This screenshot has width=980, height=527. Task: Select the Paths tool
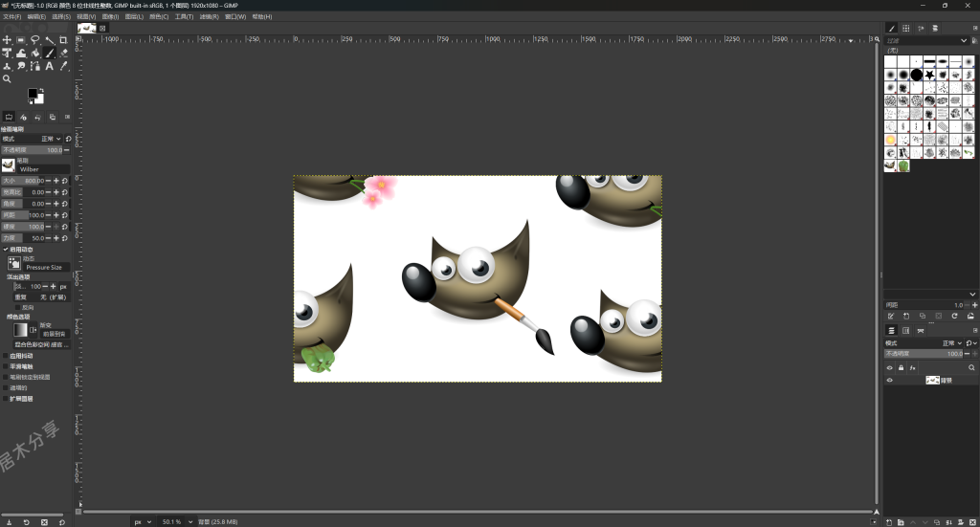click(x=35, y=66)
